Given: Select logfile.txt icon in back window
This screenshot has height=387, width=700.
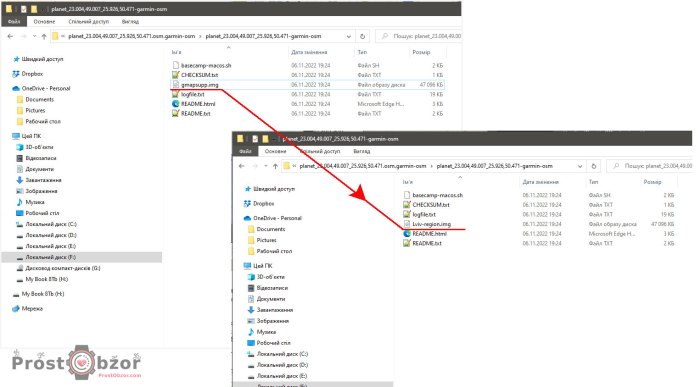Looking at the screenshot, I should pyautogui.click(x=175, y=94).
